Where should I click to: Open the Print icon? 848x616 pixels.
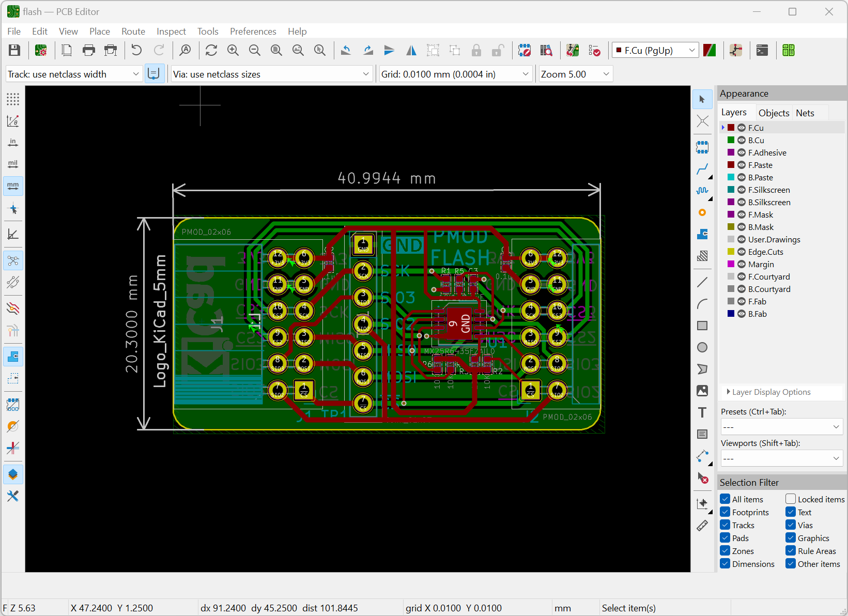89,50
